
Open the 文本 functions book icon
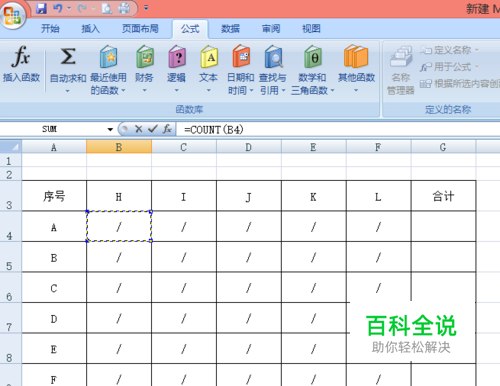click(x=209, y=57)
